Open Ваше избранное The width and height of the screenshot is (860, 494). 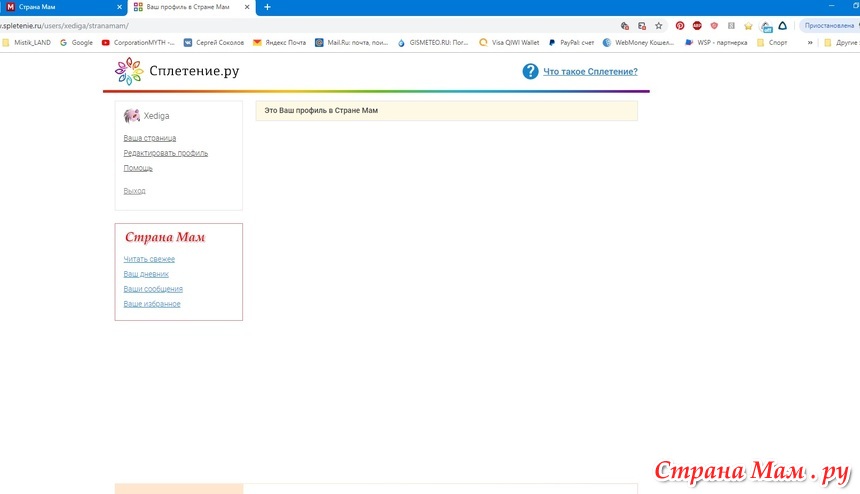point(152,304)
